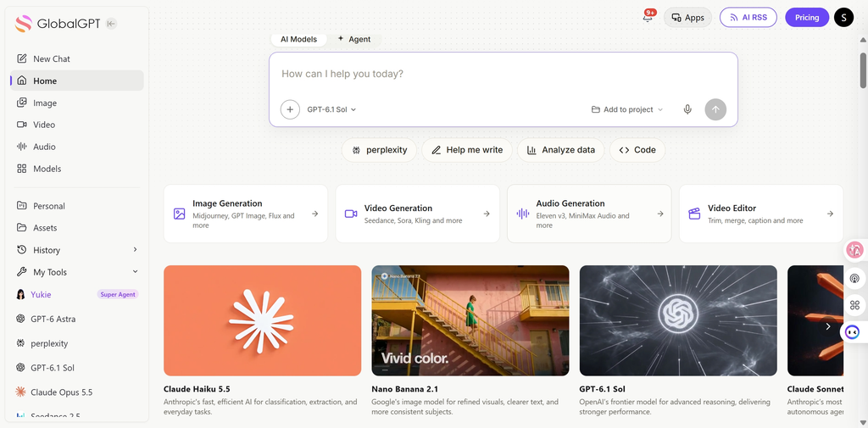Viewport: 868px width, 428px height.
Task: Expand the Add to project dropdown
Action: tap(626, 109)
